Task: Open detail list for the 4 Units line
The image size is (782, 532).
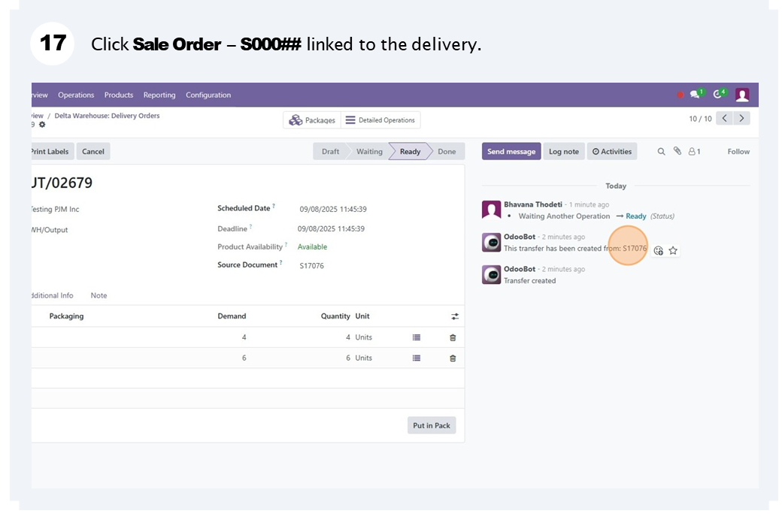Action: (x=417, y=337)
